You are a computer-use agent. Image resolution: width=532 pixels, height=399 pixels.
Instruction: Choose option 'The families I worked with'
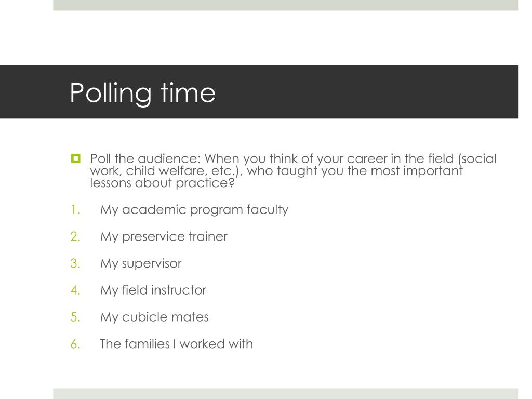[x=177, y=344]
